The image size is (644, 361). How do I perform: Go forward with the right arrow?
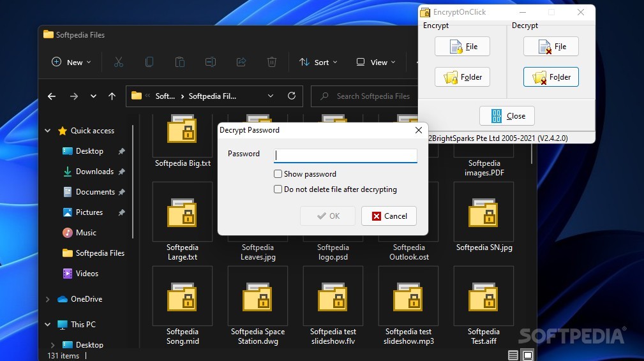(74, 96)
